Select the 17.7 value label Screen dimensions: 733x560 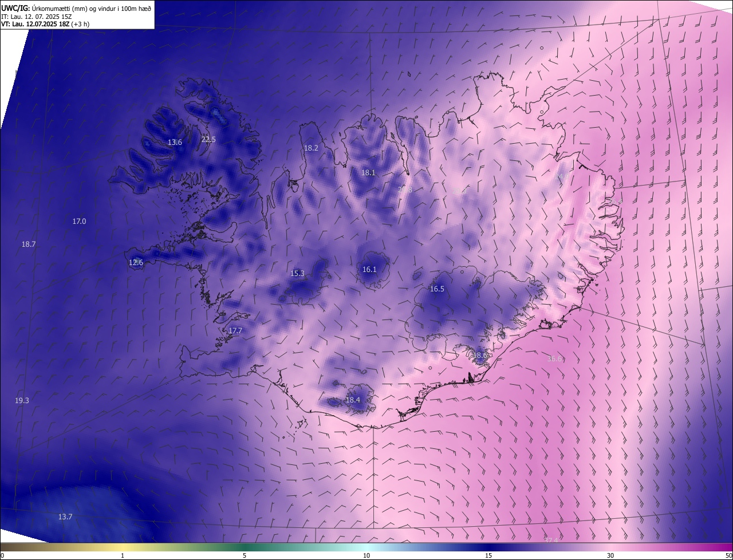[x=235, y=331]
